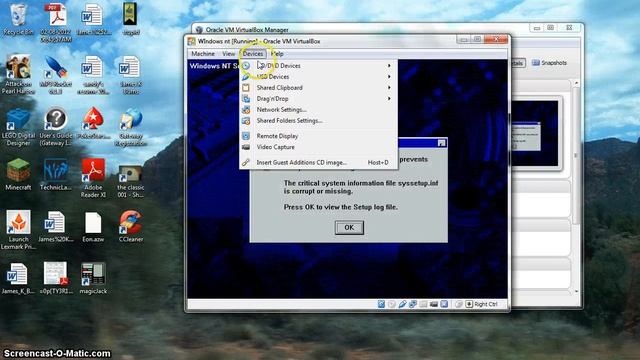640x360 pixels.
Task: Select the 02-08-2012 PDF desktop file
Action: [56, 23]
